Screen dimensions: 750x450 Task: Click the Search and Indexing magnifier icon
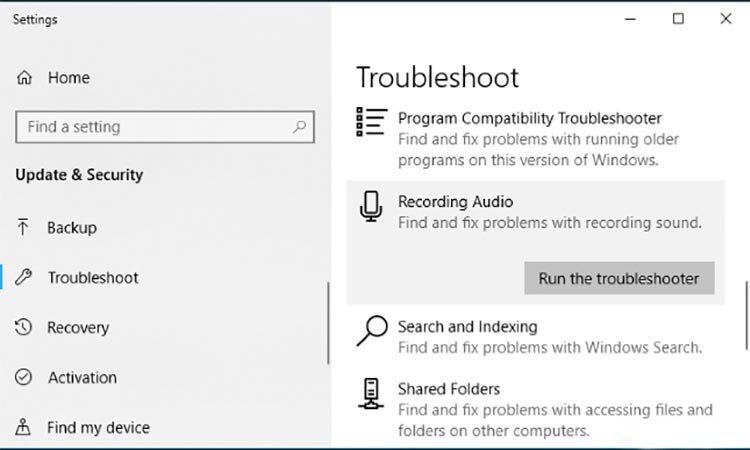pos(372,330)
